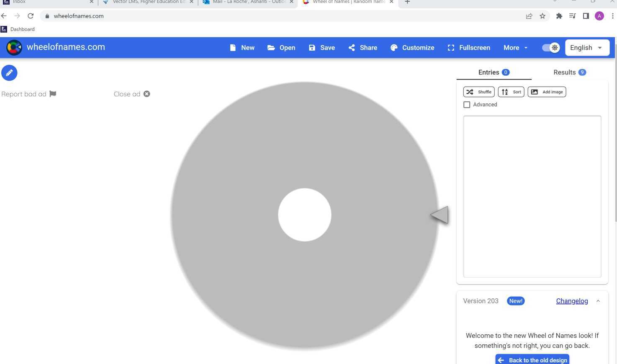Enable the Advanced checkbox

pos(467,105)
